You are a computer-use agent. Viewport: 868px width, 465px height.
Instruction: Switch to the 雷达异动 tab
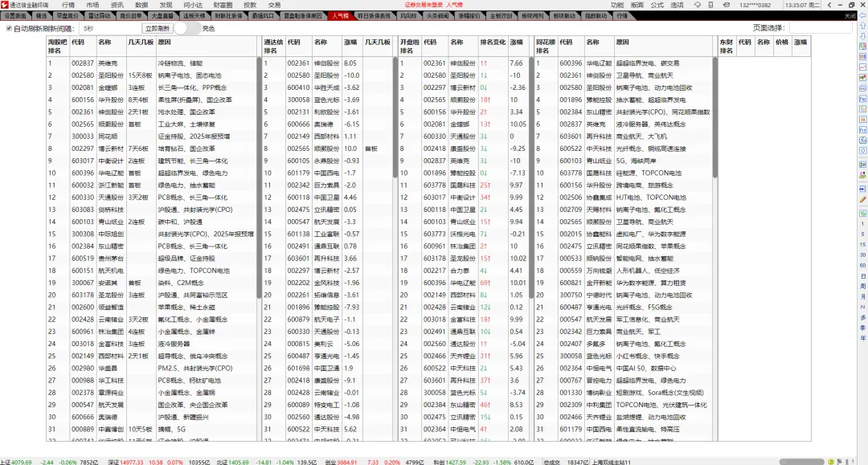point(99,16)
